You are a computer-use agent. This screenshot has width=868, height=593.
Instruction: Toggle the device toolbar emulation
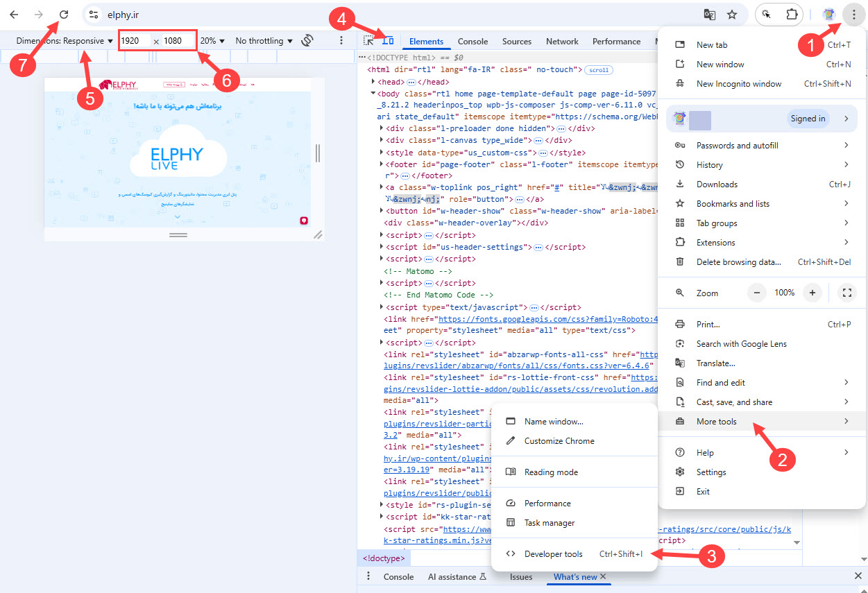tap(389, 41)
